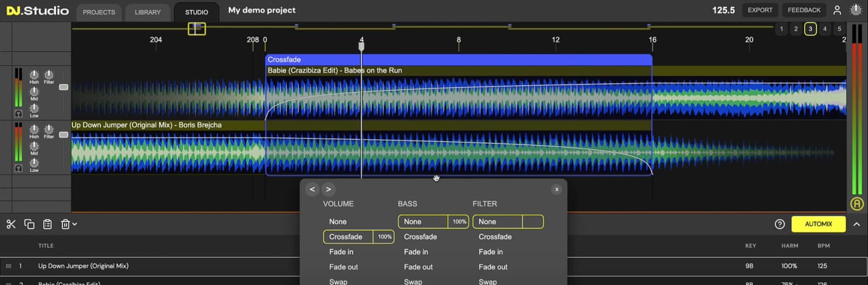The width and height of the screenshot is (868, 285).
Task: Select Filter Fade in option
Action: coord(491,252)
